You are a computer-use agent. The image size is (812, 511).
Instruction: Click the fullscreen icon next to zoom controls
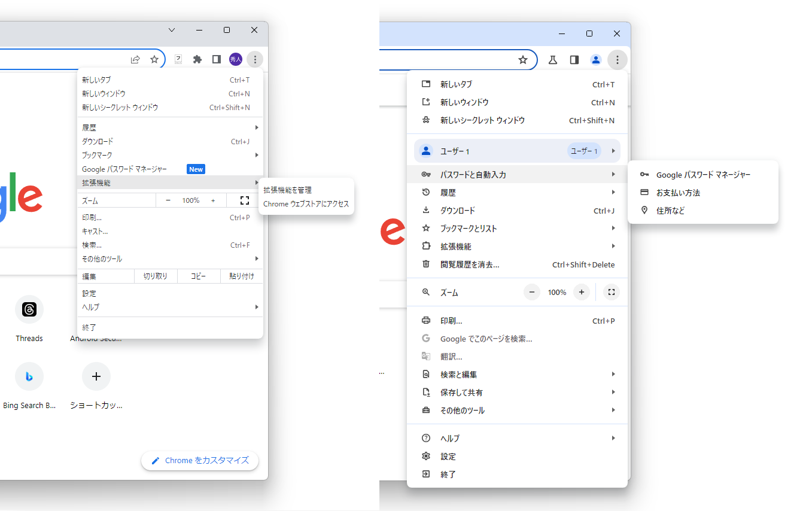(244, 200)
